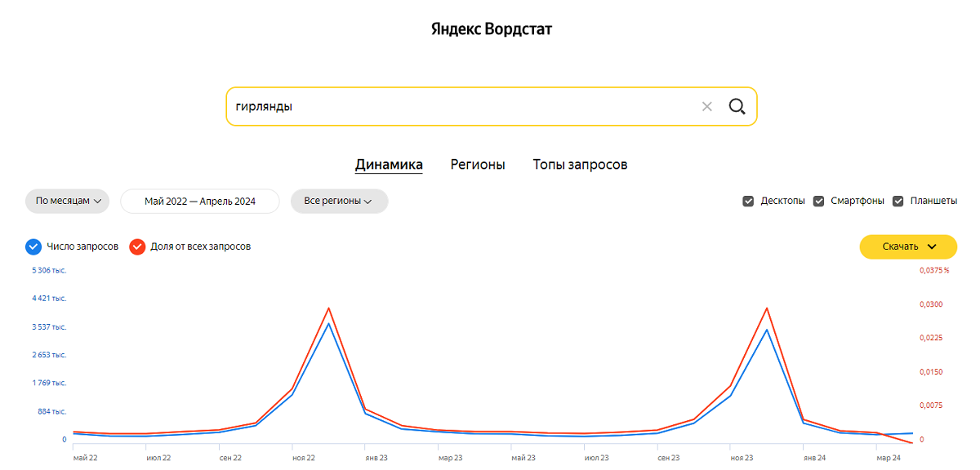This screenshot has height=470, width=980.
Task: Open download options via the Скачать chevron
Action: [x=931, y=246]
